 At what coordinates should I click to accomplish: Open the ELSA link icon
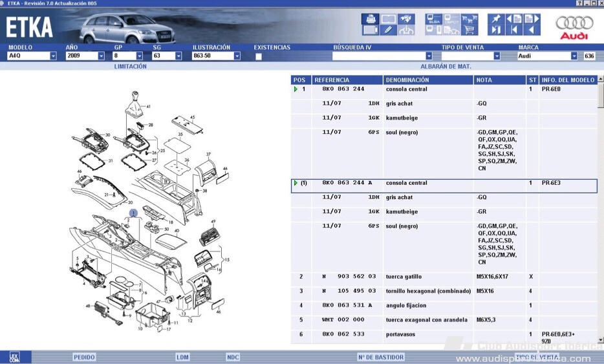point(434,19)
